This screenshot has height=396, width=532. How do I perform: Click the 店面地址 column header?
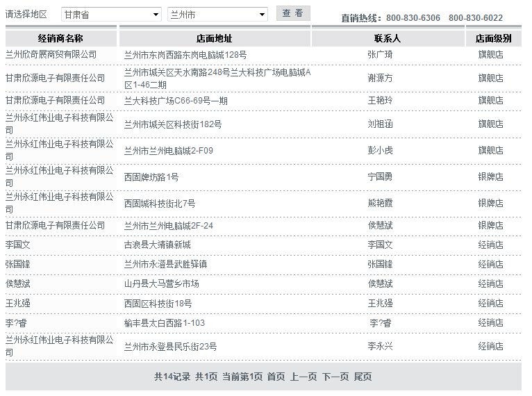coord(214,38)
